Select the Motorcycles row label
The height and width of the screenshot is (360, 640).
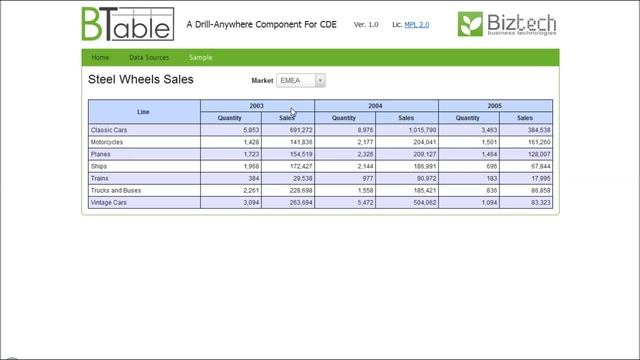click(x=107, y=142)
